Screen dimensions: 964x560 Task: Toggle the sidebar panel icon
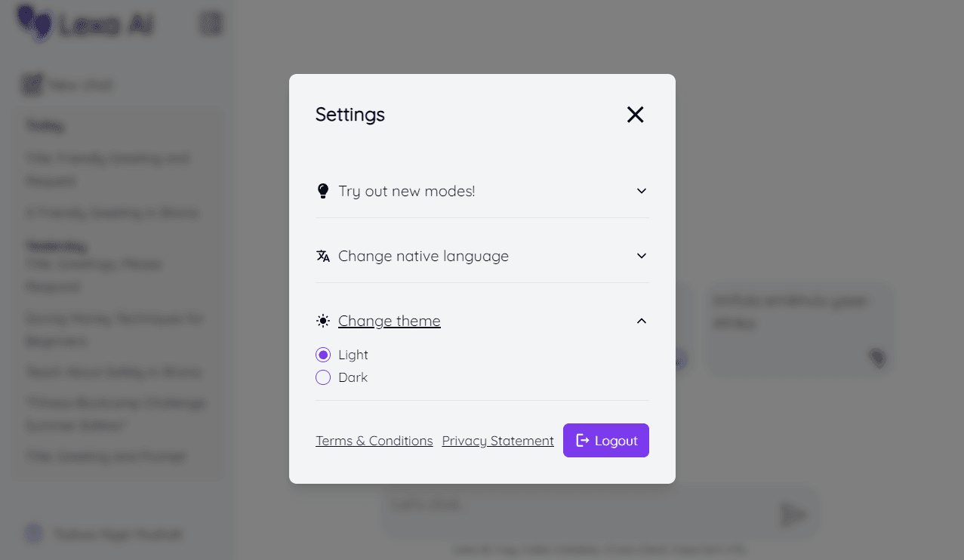211,23
